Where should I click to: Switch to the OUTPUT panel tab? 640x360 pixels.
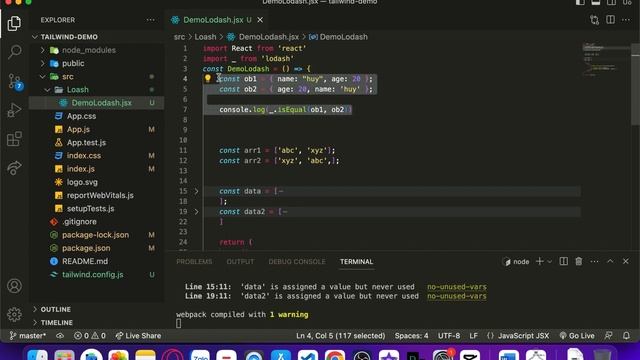pyautogui.click(x=240, y=262)
